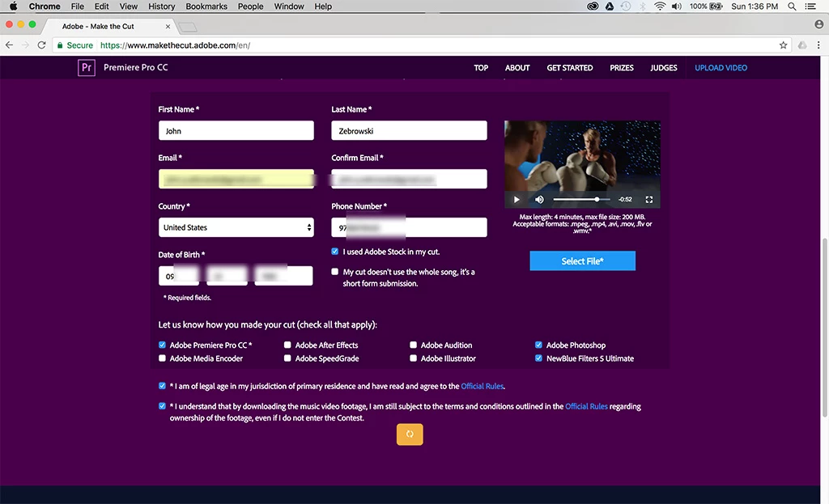
Task: Open the Notification Center list icon
Action: click(x=810, y=6)
